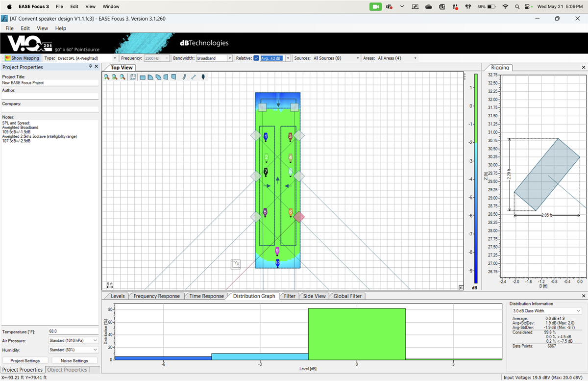Image resolution: width=588 pixels, height=381 pixels.
Task: Click the XY axis origin icon
Action: [x=236, y=264]
